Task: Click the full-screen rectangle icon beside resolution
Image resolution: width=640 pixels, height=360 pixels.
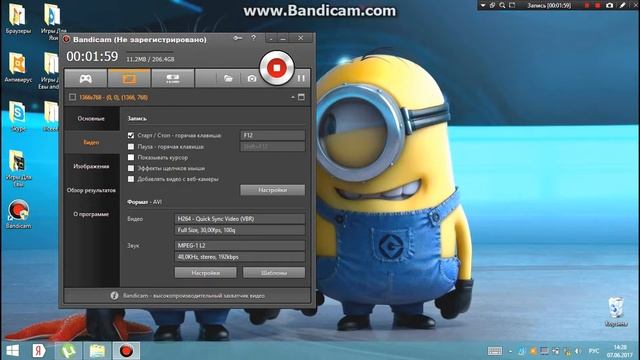Action: coord(301,97)
